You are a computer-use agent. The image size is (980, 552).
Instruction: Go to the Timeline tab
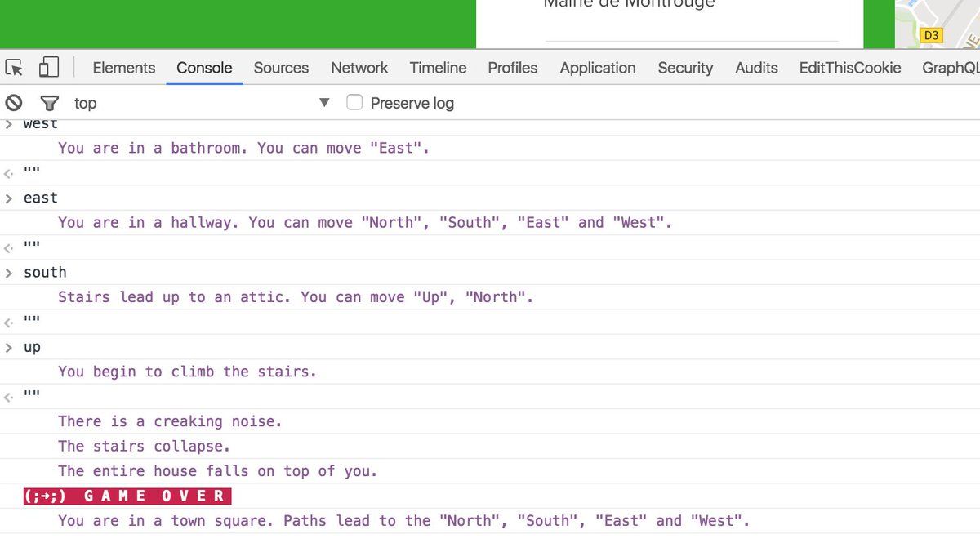(438, 68)
